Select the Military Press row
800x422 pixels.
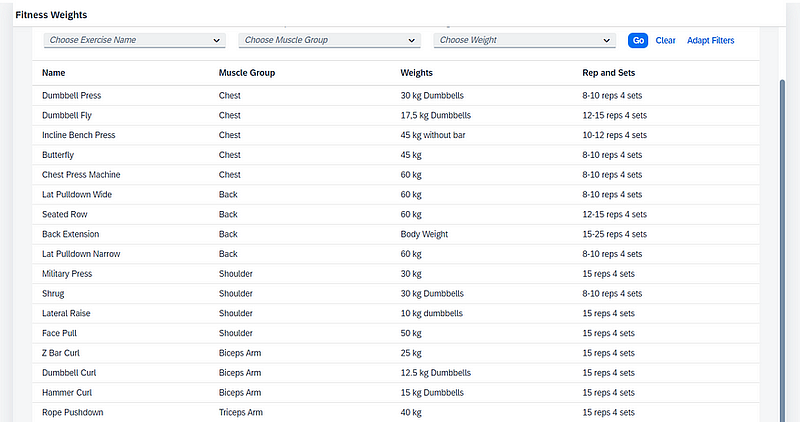tap(395, 274)
